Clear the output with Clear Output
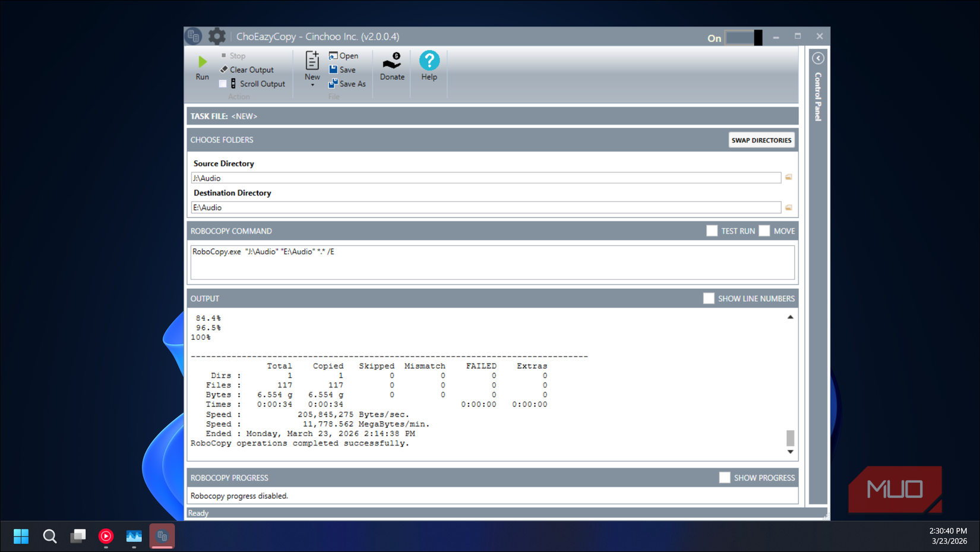The image size is (980, 552). tap(247, 70)
